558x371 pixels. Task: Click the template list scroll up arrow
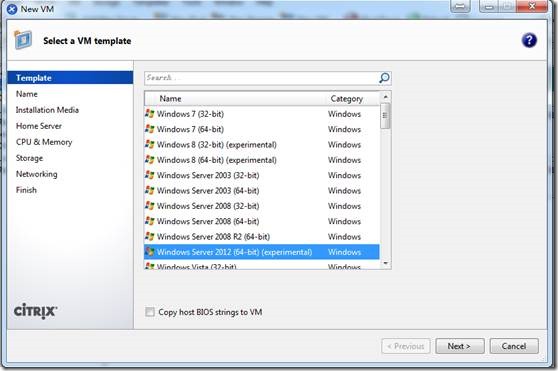(385, 97)
